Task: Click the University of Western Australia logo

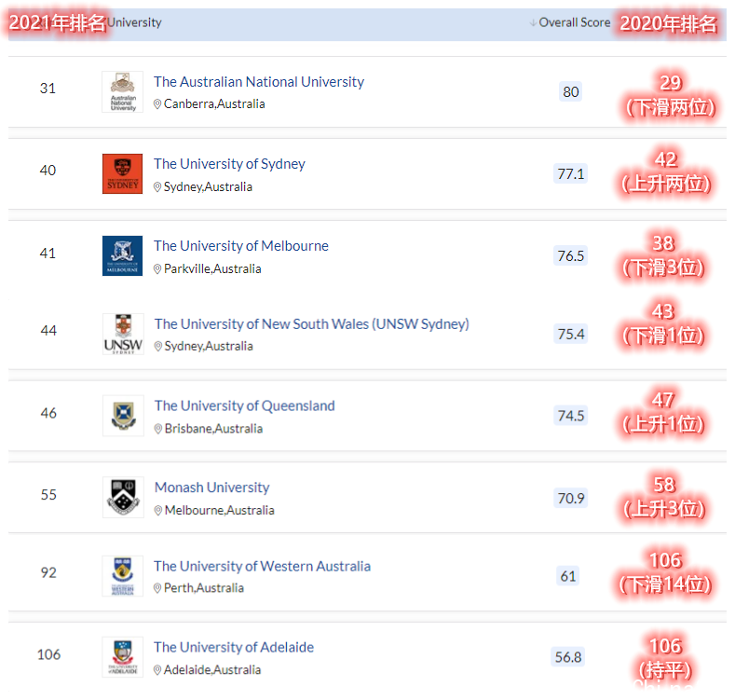Action: [x=123, y=576]
